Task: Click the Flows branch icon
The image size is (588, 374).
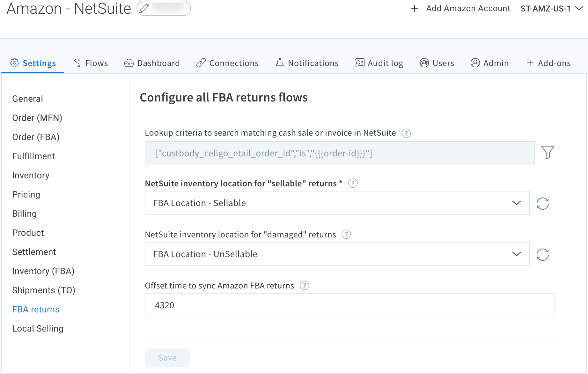Action: 77,63
